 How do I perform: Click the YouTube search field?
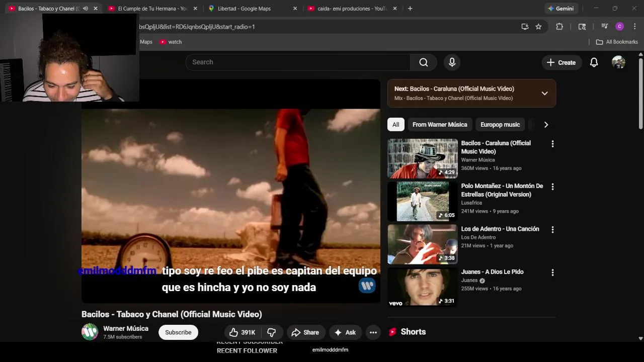click(298, 62)
